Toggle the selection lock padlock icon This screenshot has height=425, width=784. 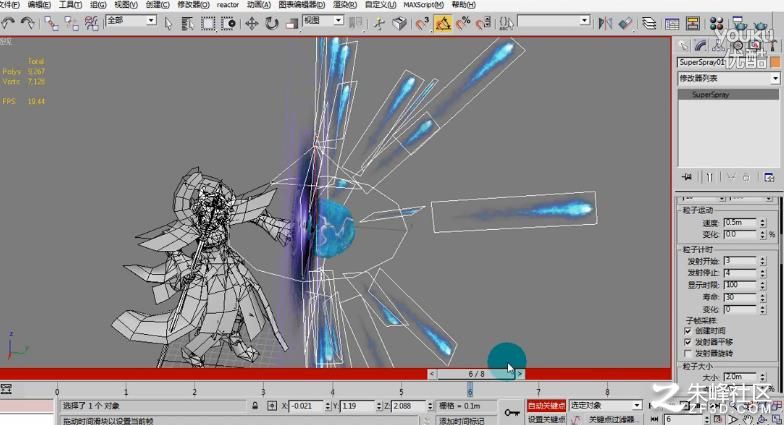pos(255,406)
